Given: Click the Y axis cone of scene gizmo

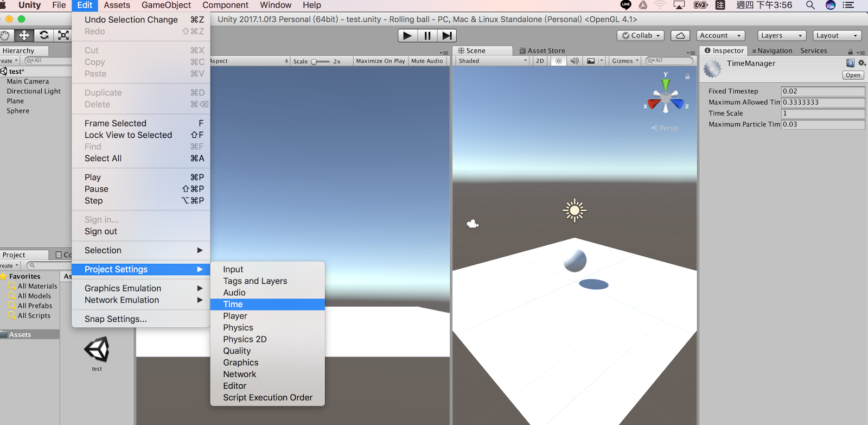Looking at the screenshot, I should [x=666, y=85].
